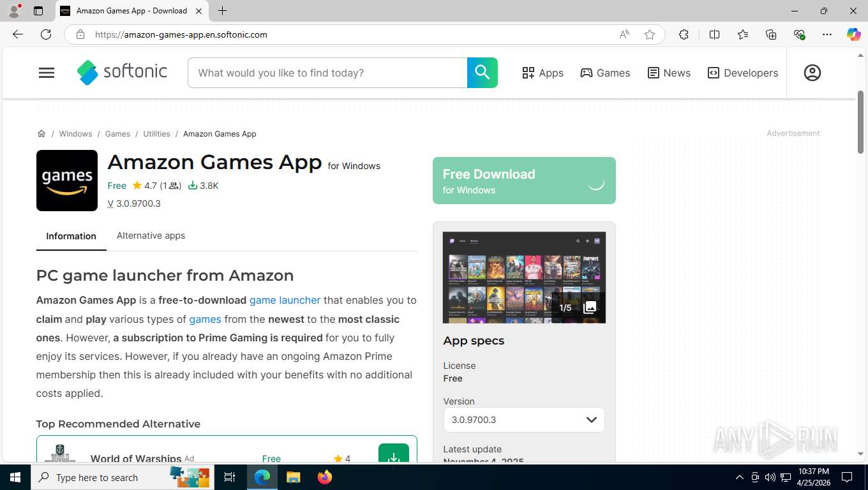Follow the games link in description
Screen dimensions: 868x490
pos(205,319)
